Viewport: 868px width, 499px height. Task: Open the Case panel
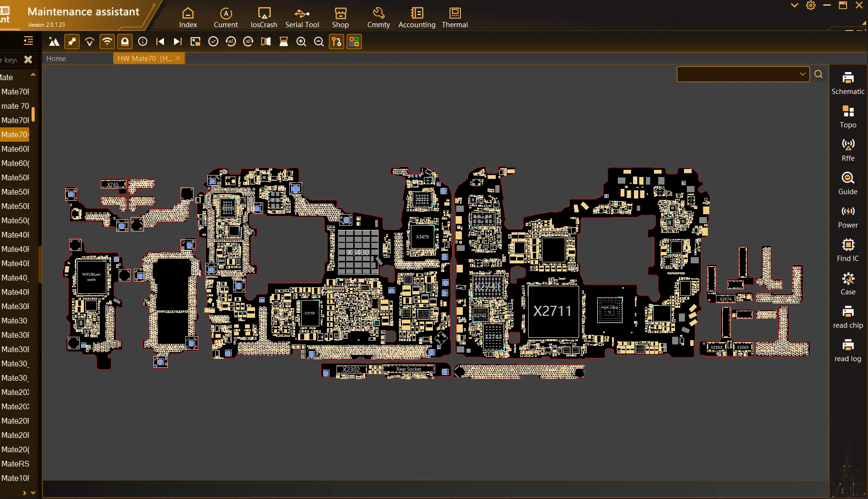coord(848,284)
